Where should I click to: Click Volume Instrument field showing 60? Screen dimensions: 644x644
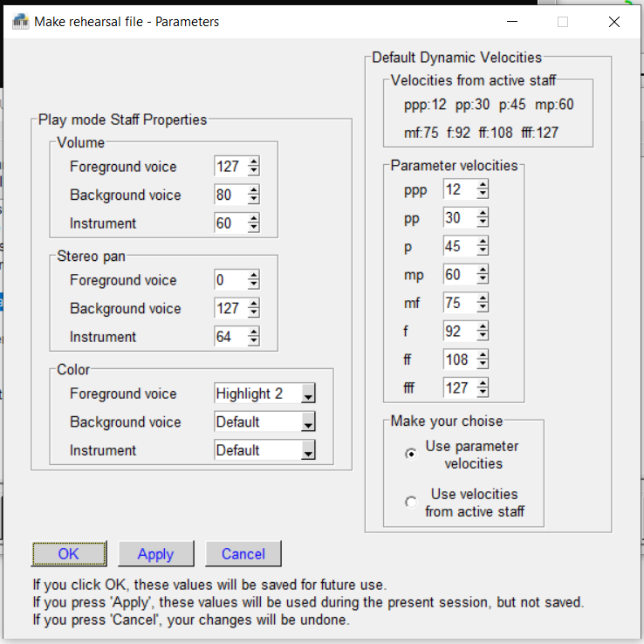pos(231,223)
